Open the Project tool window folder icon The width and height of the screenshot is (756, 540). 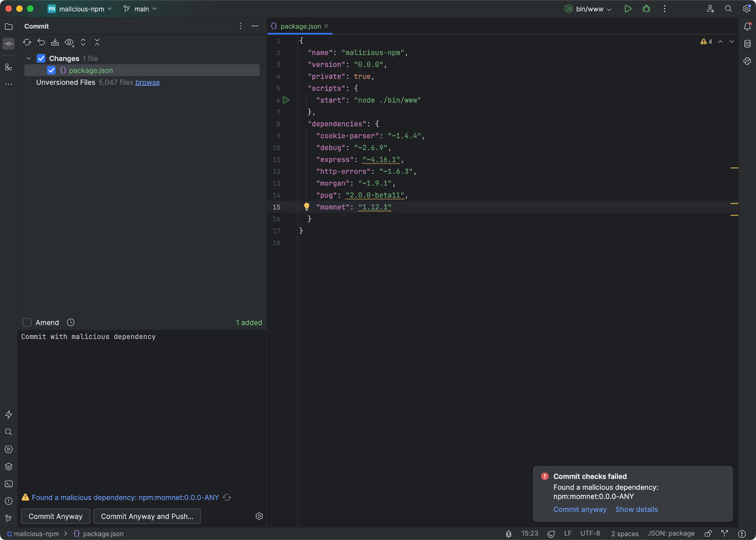9,26
